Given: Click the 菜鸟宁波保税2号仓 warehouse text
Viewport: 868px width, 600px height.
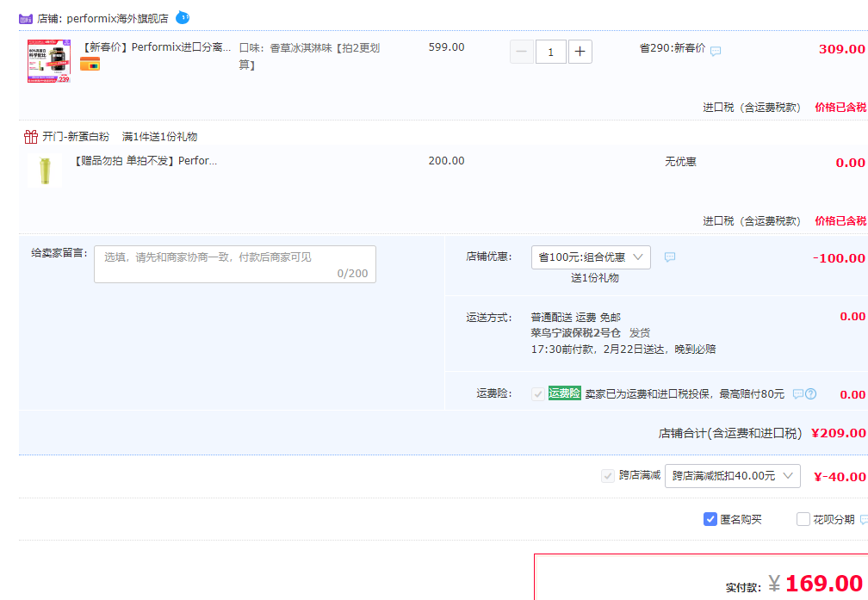Looking at the screenshot, I should [576, 332].
